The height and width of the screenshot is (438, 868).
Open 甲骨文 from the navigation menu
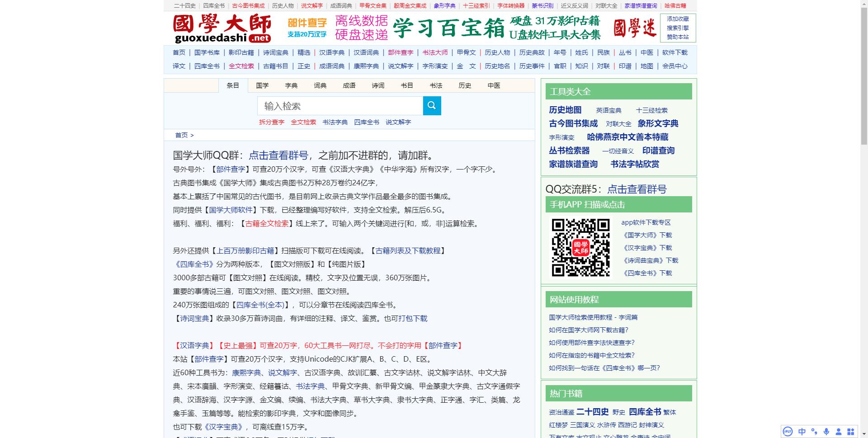click(x=467, y=52)
